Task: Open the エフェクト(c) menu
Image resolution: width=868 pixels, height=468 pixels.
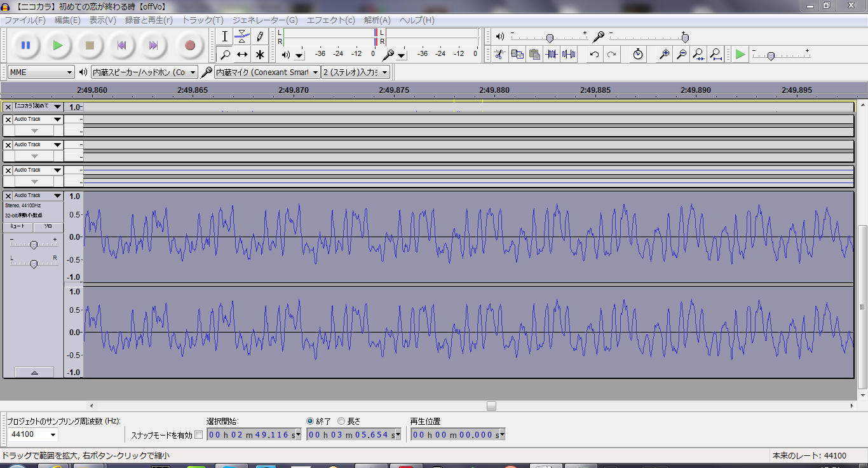Action: tap(331, 20)
